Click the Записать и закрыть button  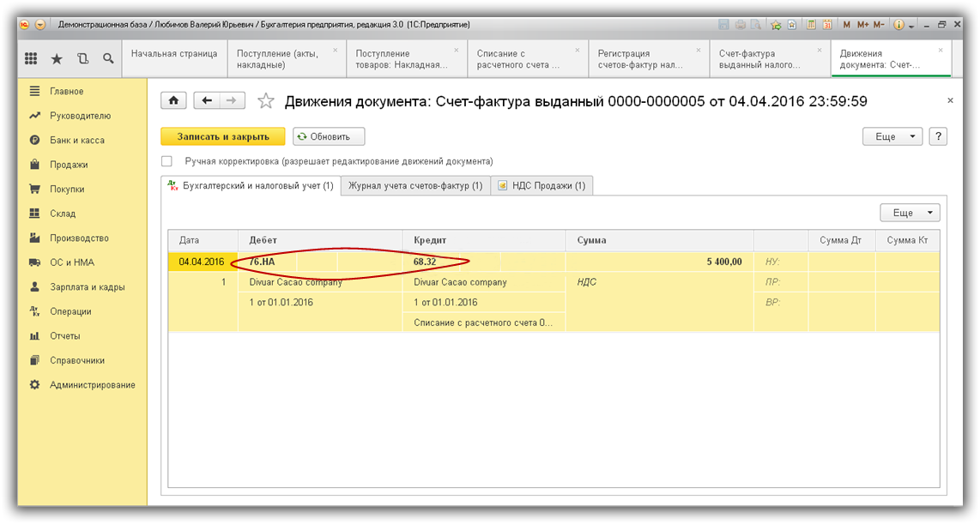pyautogui.click(x=223, y=136)
